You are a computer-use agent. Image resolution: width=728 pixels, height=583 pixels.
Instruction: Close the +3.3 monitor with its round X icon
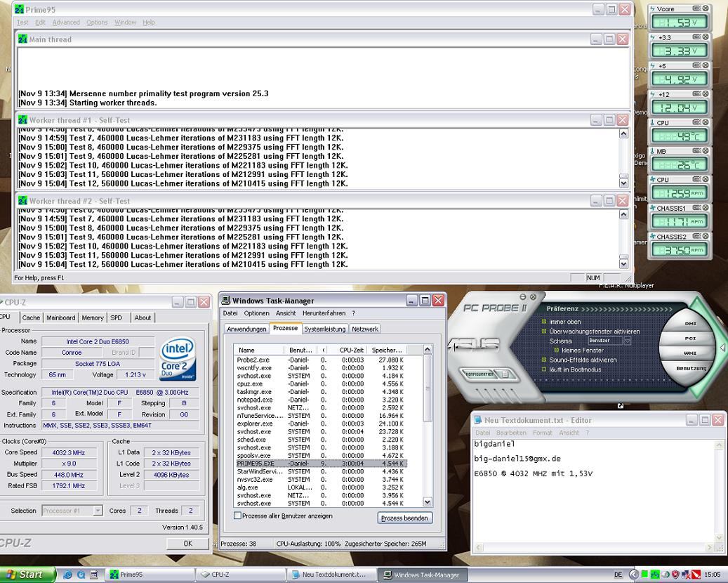pyautogui.click(x=706, y=37)
